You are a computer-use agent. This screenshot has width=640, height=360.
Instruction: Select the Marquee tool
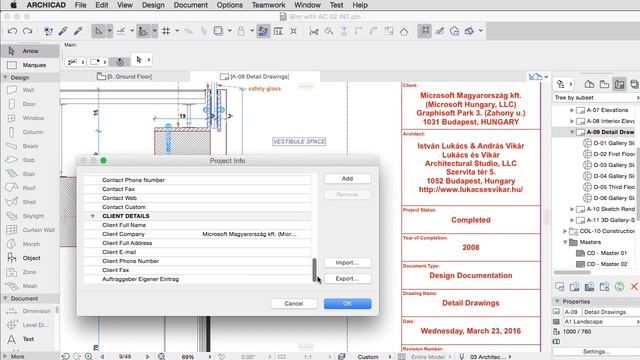pos(30,65)
